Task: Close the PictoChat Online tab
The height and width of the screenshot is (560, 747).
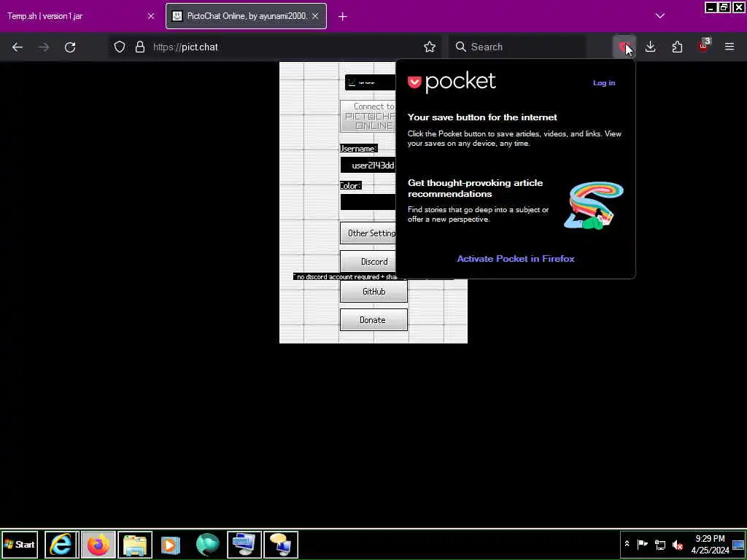Action: coord(315,16)
